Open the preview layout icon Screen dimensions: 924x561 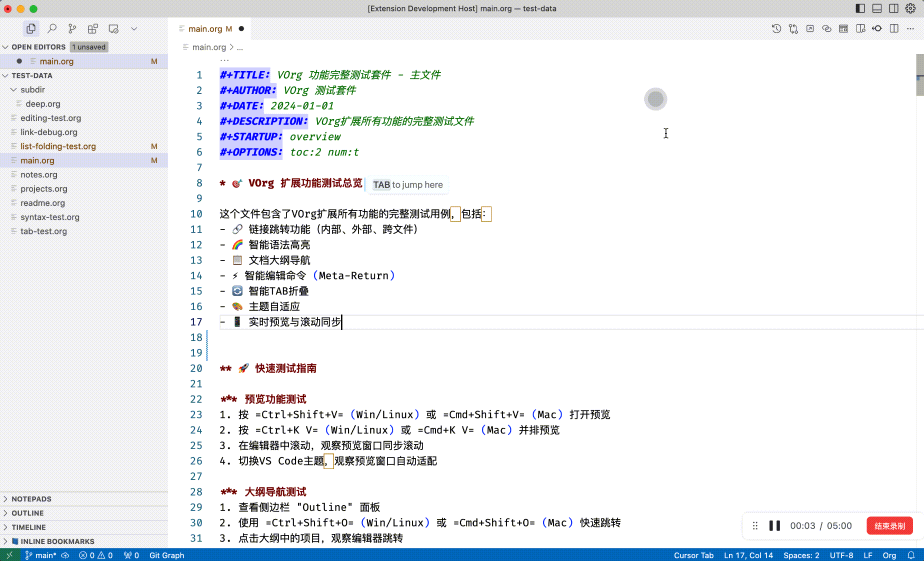coord(843,28)
